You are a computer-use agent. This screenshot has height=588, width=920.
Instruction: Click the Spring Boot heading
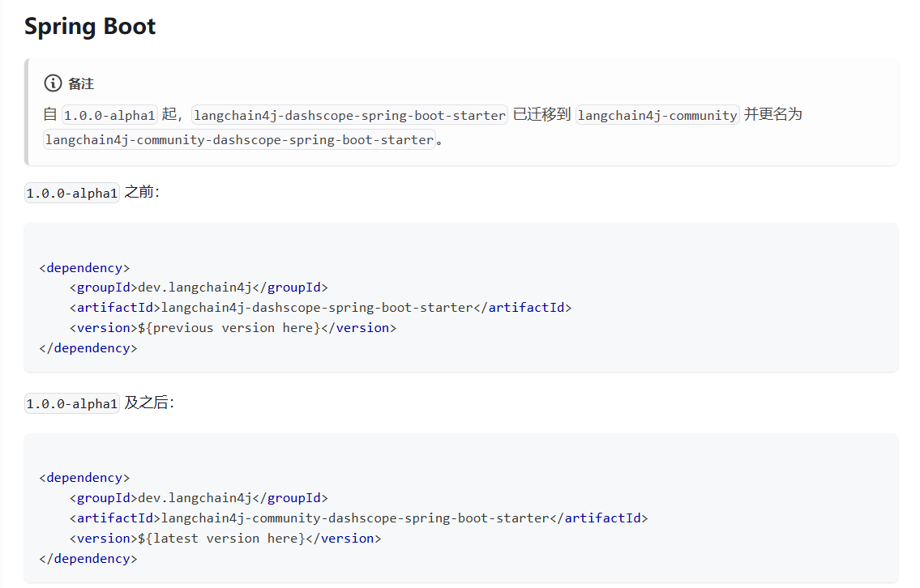click(x=90, y=26)
